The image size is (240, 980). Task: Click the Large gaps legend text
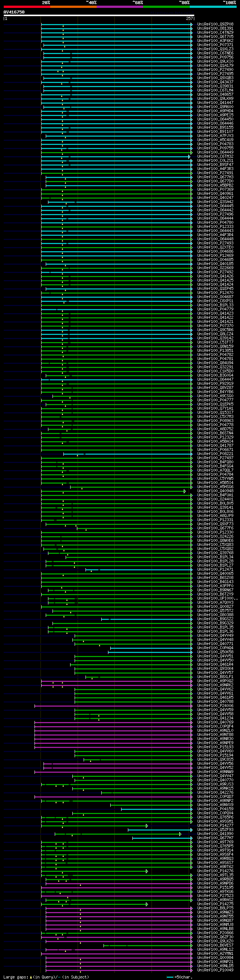(x=16, y=977)
